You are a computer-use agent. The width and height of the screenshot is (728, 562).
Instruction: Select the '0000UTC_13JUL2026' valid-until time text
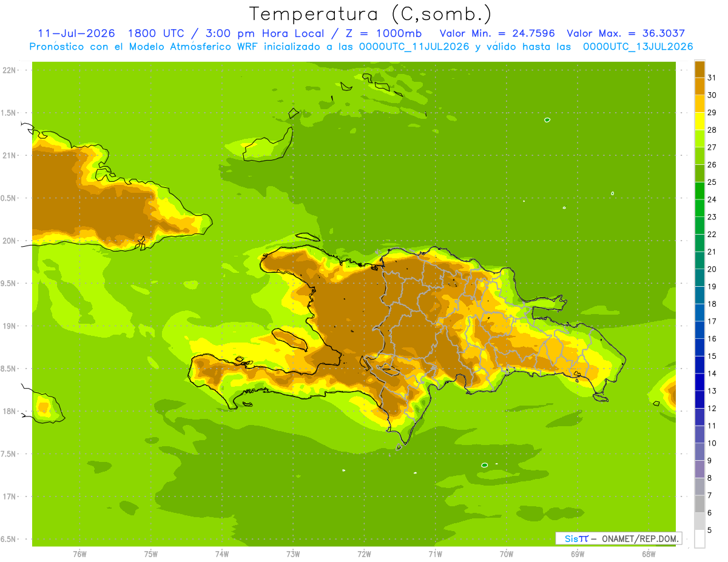point(638,47)
